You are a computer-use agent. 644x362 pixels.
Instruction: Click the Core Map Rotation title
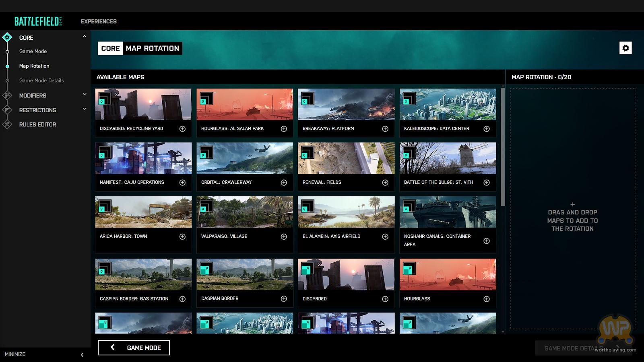tap(140, 48)
